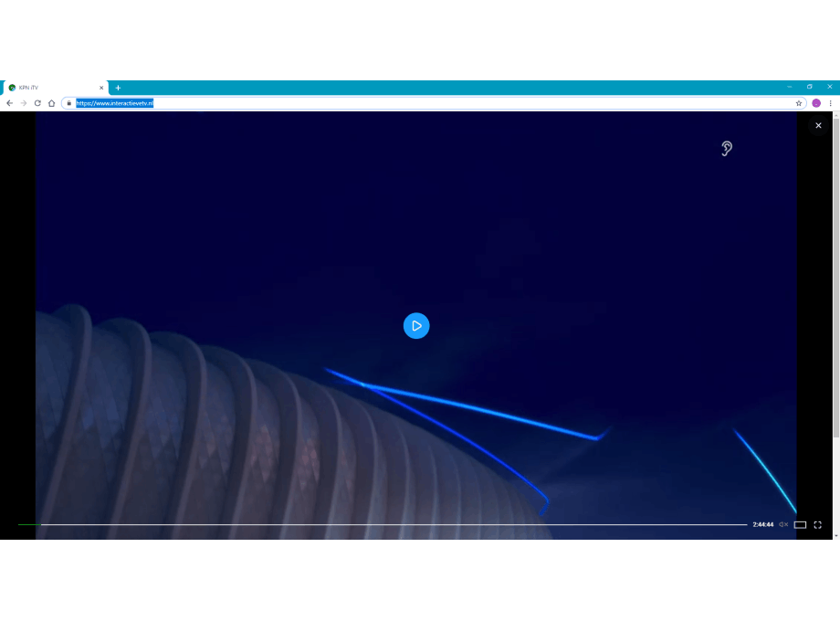Screen dimensions: 840x621
Task: Click the scrollbar down arrow
Action: point(835,536)
